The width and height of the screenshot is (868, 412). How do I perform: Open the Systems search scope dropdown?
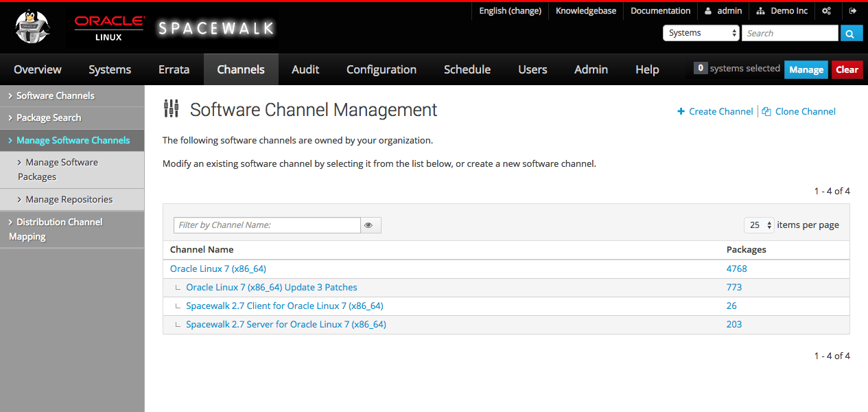(x=701, y=33)
